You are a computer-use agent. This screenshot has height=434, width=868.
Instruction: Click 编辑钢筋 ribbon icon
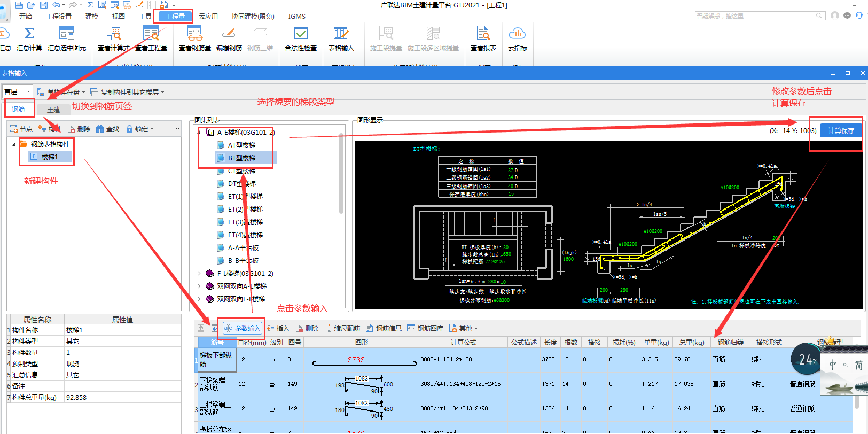pyautogui.click(x=229, y=38)
